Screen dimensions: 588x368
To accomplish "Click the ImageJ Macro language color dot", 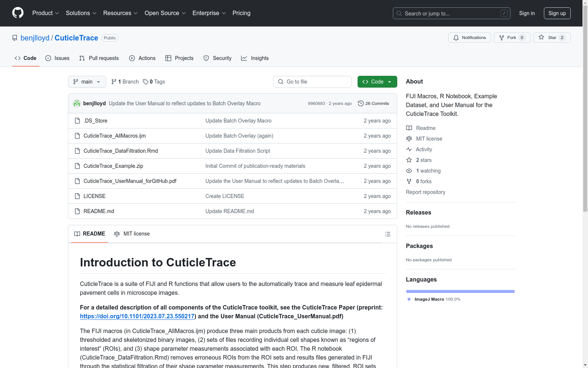I will [409, 299].
